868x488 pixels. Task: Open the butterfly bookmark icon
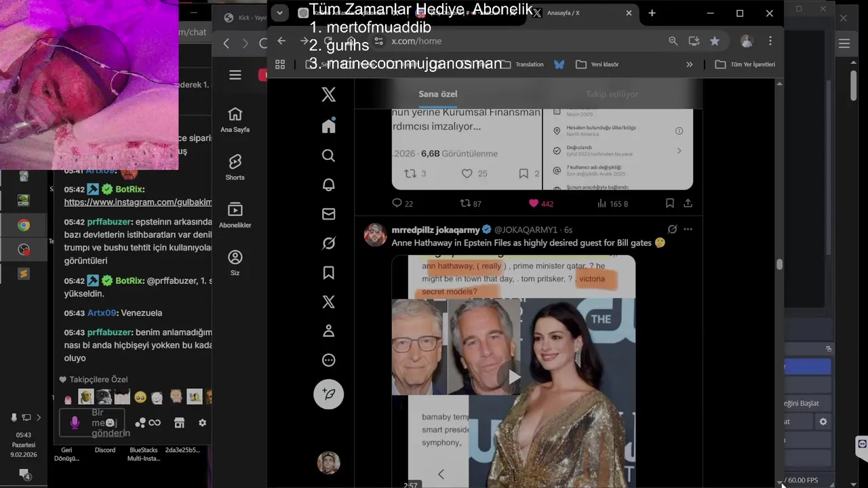(559, 64)
